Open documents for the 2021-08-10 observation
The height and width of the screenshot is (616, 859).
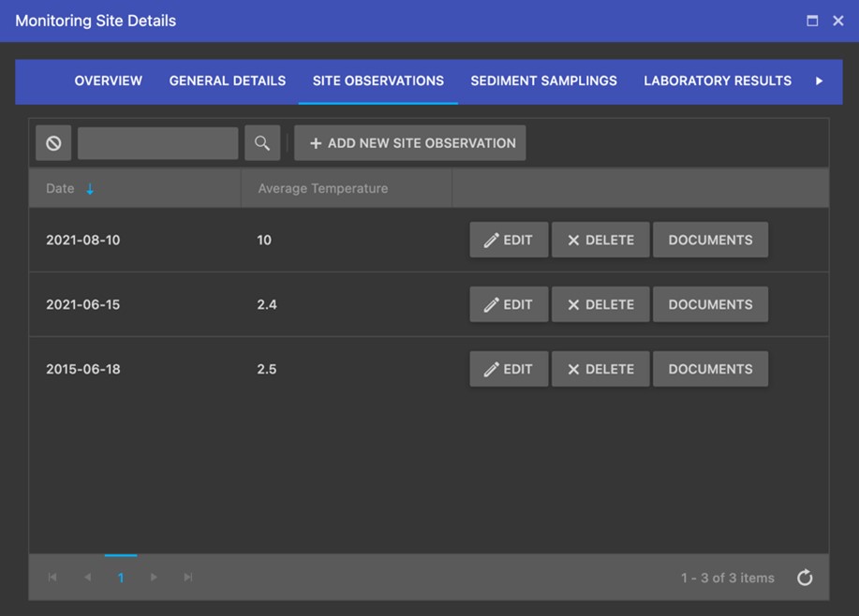(710, 240)
